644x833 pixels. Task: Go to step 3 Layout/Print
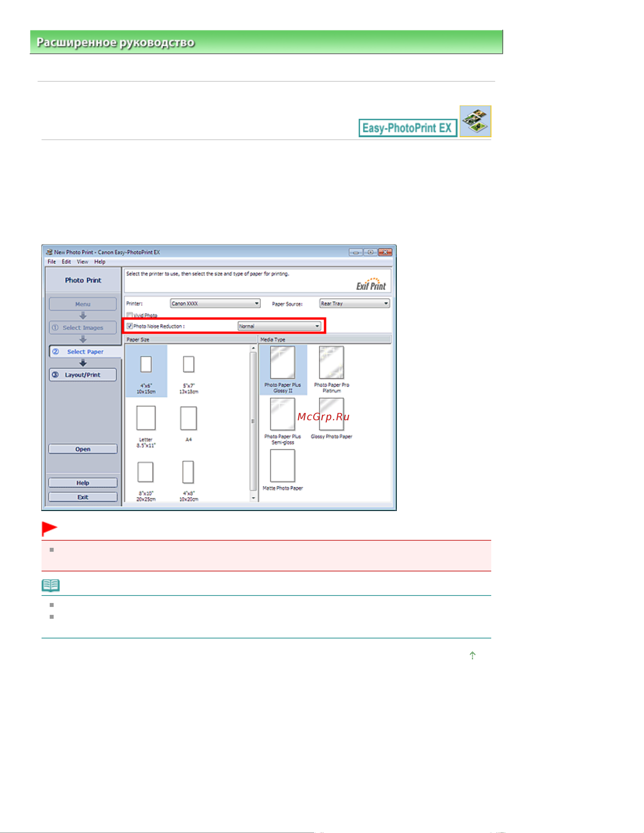(83, 375)
